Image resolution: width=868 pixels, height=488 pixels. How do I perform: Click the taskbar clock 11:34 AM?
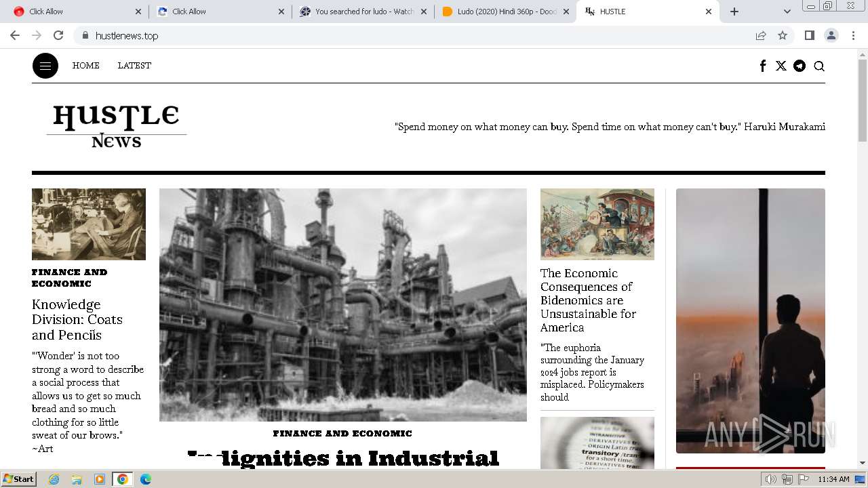point(833,479)
